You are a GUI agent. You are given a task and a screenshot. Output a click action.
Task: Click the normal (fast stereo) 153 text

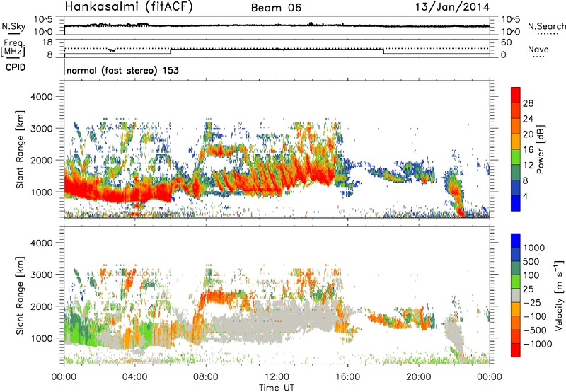(122, 70)
